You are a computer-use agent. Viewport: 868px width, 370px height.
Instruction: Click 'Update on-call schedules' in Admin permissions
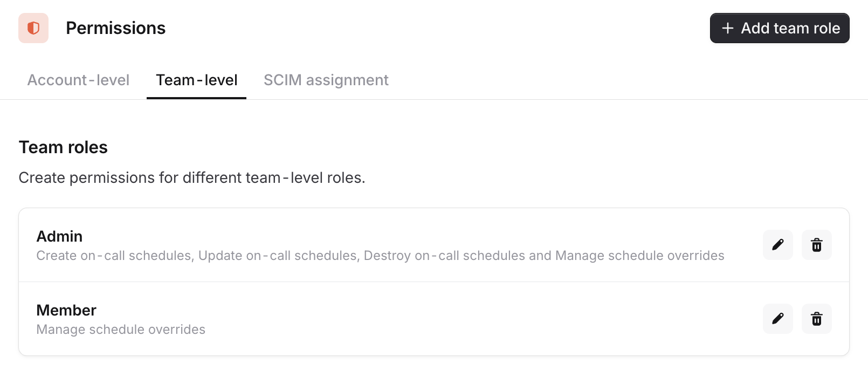(x=278, y=256)
